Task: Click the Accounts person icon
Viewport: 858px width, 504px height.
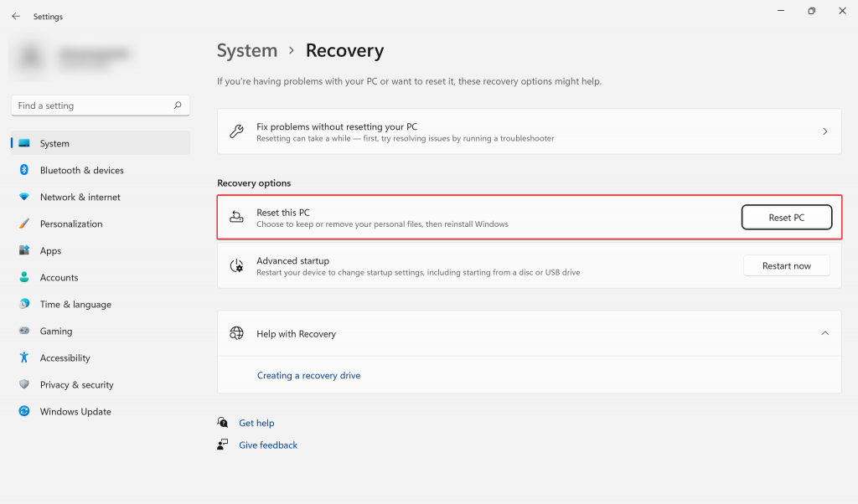Action: (24, 277)
